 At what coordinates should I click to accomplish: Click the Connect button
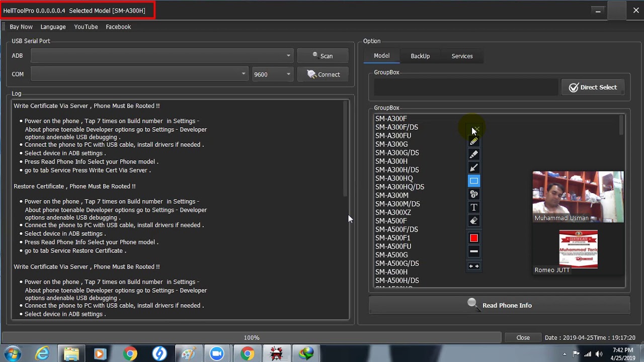point(323,74)
